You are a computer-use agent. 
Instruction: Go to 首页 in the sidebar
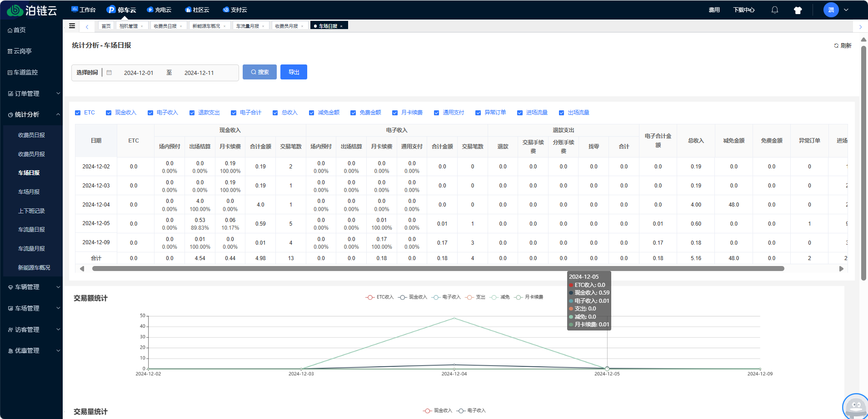17,30
